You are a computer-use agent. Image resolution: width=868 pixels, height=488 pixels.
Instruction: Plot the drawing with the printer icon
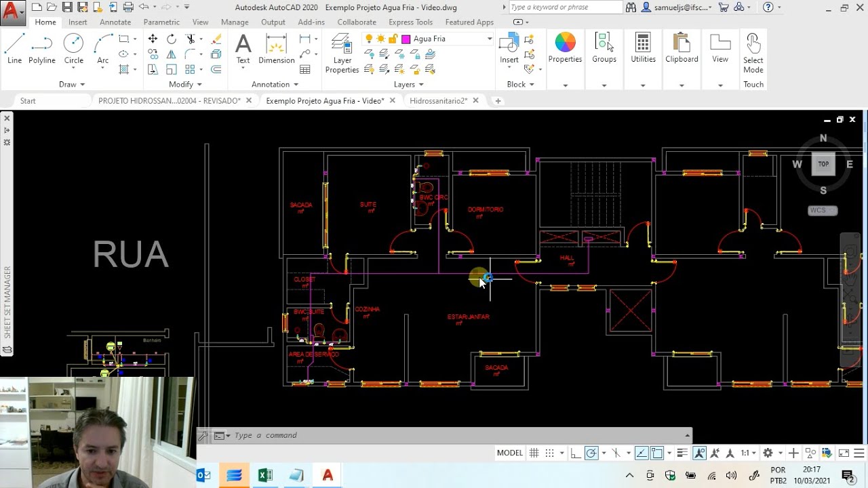tap(128, 7)
